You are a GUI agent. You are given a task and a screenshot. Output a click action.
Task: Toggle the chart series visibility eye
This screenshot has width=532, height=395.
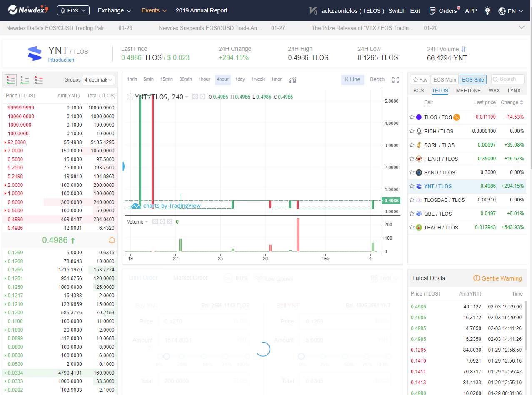coord(195,97)
